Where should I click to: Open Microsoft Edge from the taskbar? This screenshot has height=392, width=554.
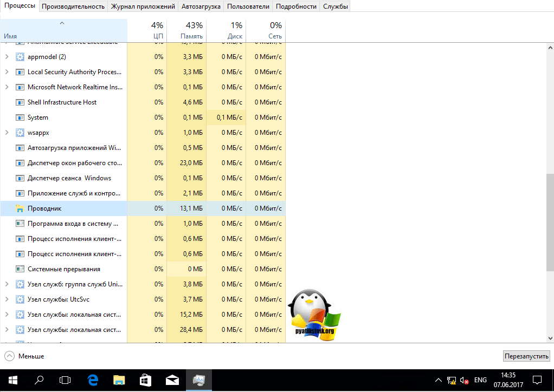(92, 380)
